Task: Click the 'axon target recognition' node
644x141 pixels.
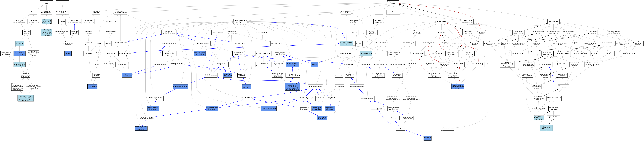Action: 427,138
